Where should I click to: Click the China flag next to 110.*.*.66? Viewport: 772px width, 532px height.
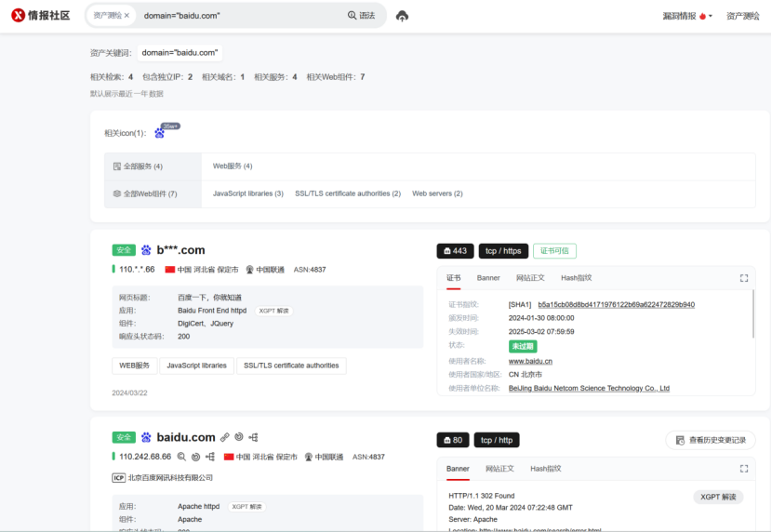click(x=170, y=270)
